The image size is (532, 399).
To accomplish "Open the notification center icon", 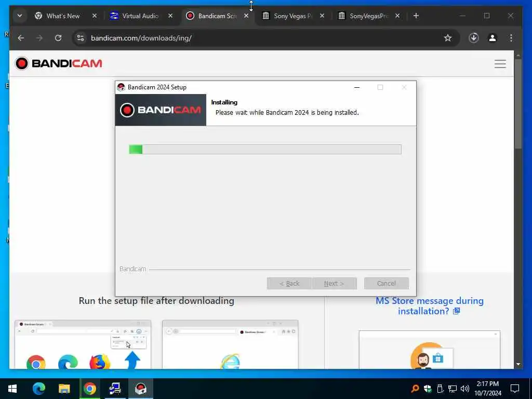I will coord(515,389).
